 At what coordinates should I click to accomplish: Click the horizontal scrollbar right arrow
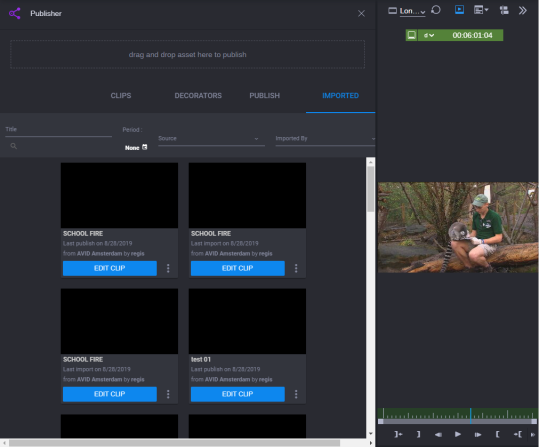tap(371, 443)
